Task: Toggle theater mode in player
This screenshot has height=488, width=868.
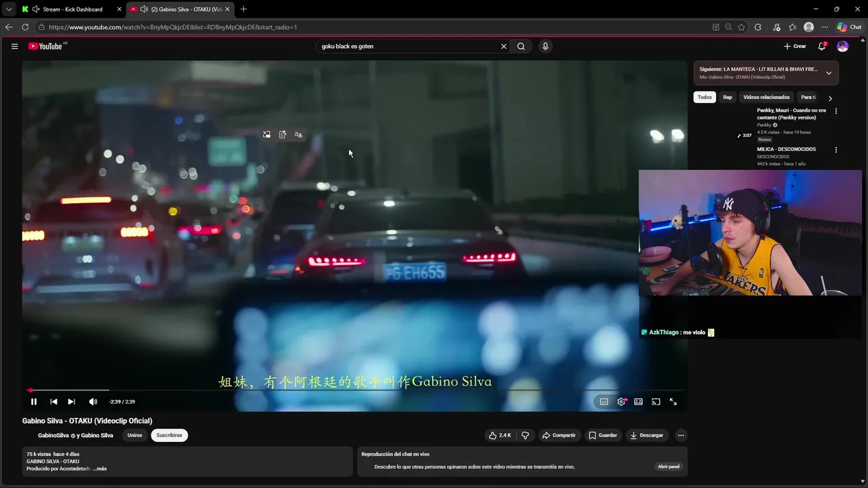Action: coord(638,402)
